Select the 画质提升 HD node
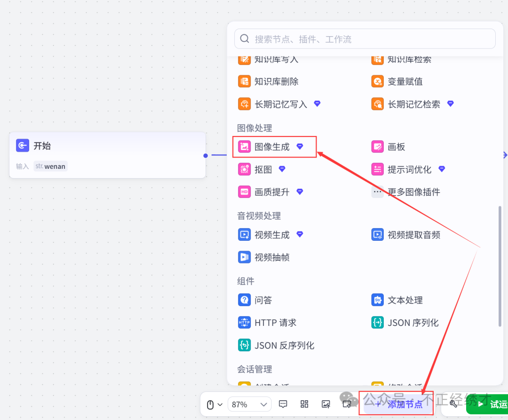The image size is (508, 420). [x=272, y=192]
